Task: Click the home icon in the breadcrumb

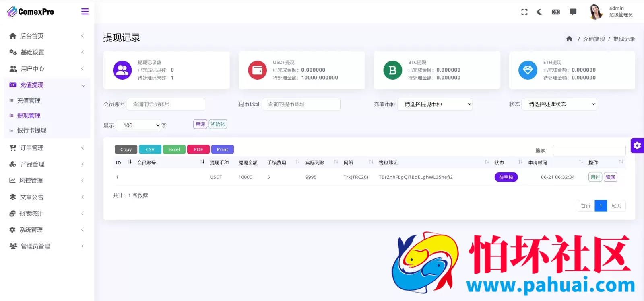Action: coord(569,39)
